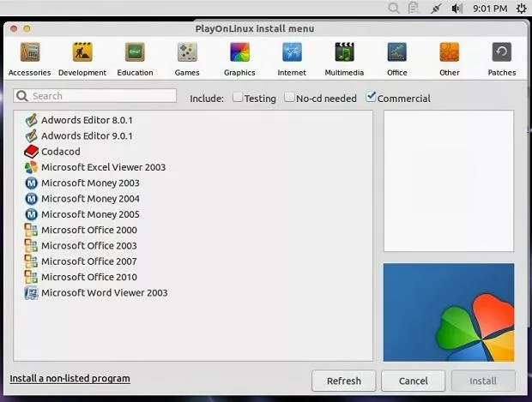Open the Other category icon
This screenshot has width=532, height=402.
[x=450, y=53]
